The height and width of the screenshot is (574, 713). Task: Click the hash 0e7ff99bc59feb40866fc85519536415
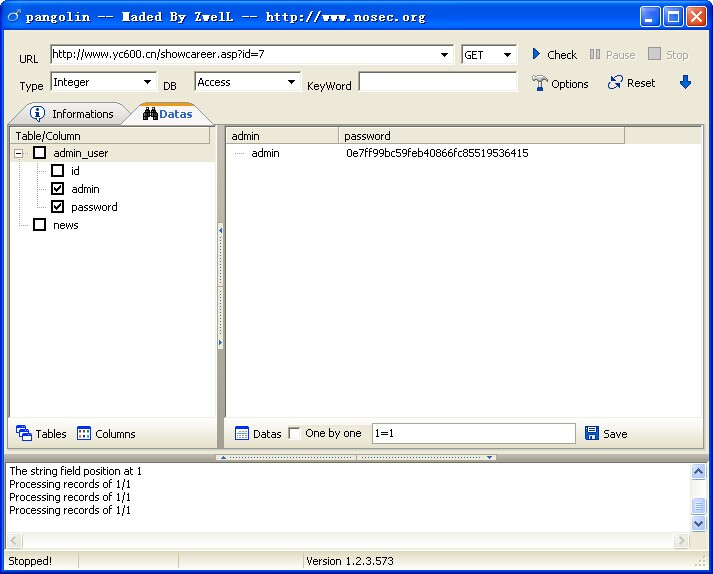coord(437,153)
